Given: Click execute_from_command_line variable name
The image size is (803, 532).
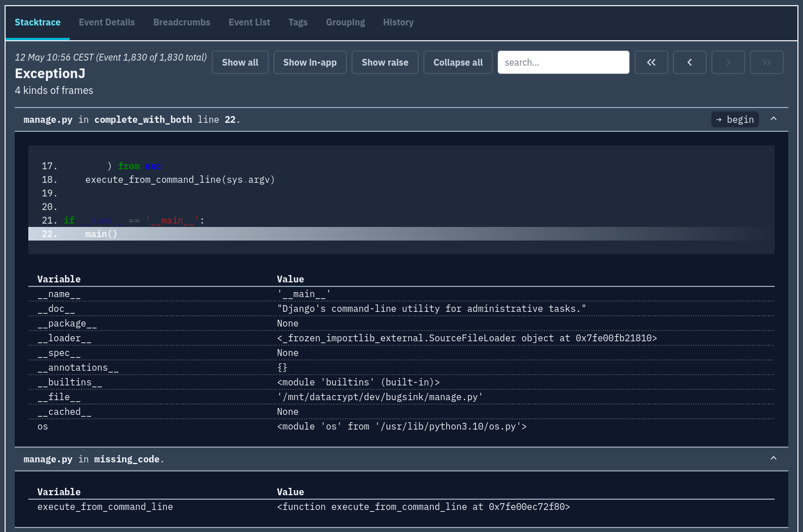Looking at the screenshot, I should pyautogui.click(x=105, y=507).
